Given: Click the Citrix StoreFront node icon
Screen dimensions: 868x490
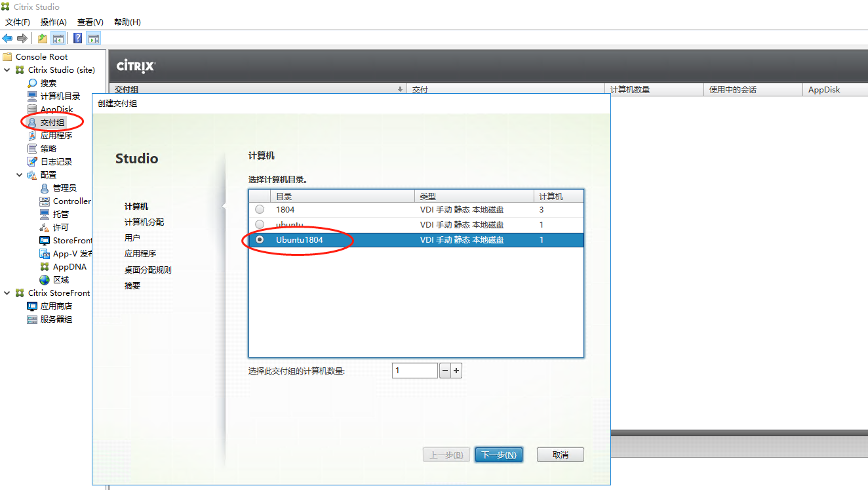Looking at the screenshot, I should (x=20, y=293).
